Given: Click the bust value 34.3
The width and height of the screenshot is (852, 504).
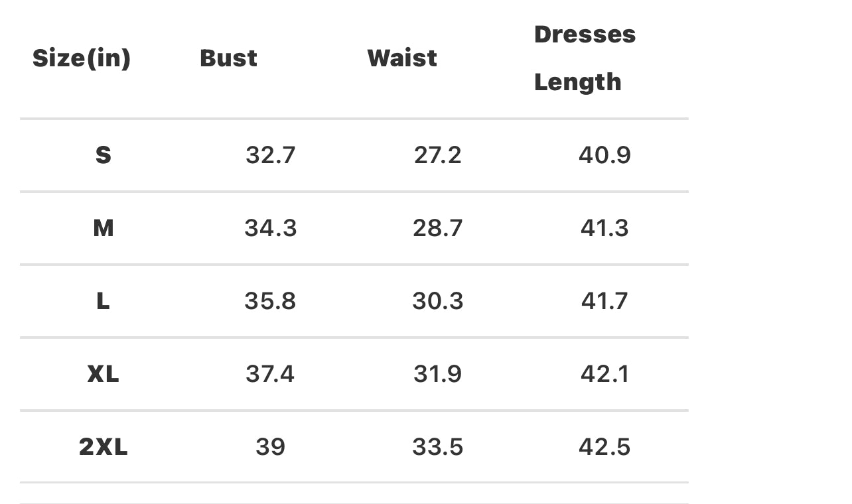Looking at the screenshot, I should coord(270,228).
